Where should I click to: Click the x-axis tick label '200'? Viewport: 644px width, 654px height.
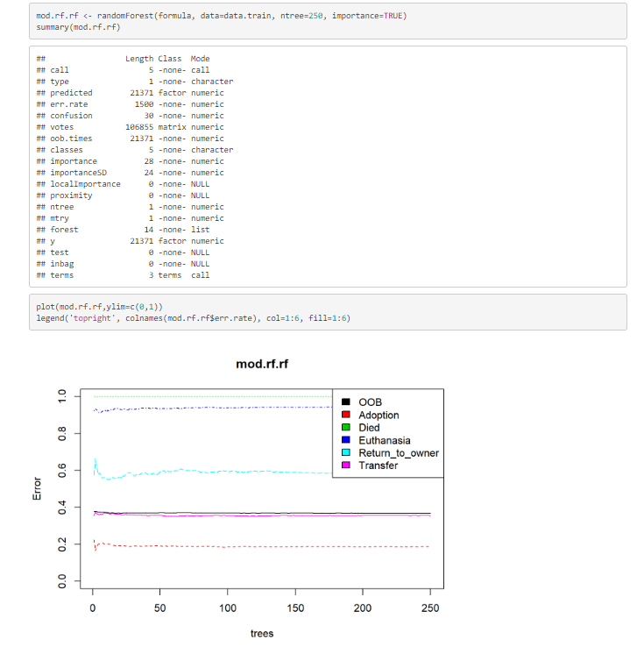(363, 608)
